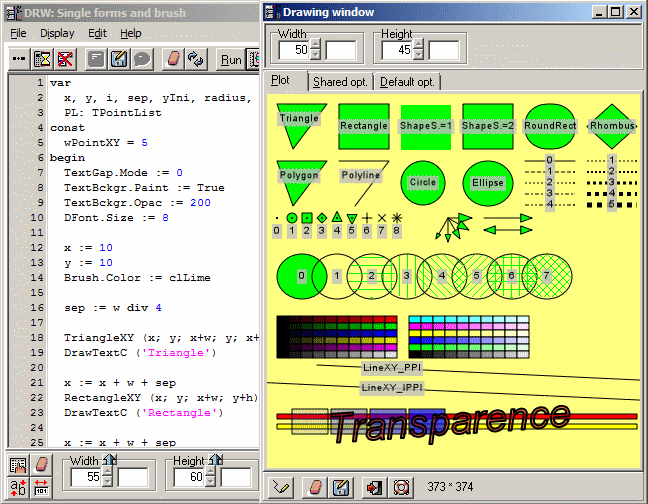Open the Display menu
The height and width of the screenshot is (504, 648).
click(x=57, y=33)
